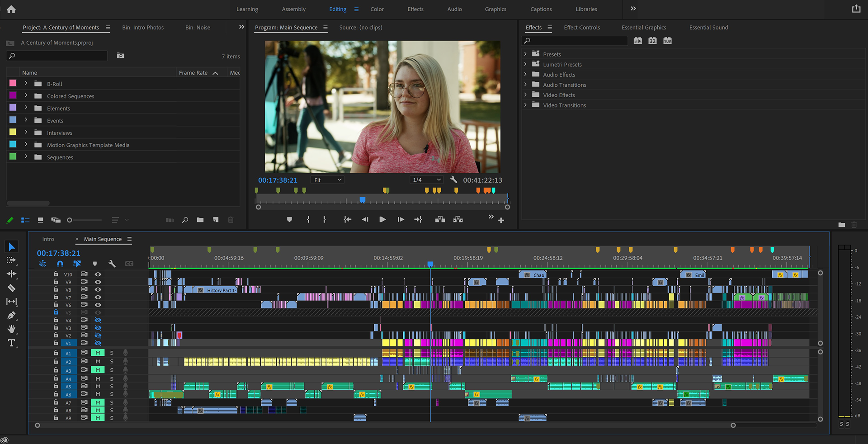The image size is (868, 444).
Task: Expand the Interviews bin
Action: point(26,132)
